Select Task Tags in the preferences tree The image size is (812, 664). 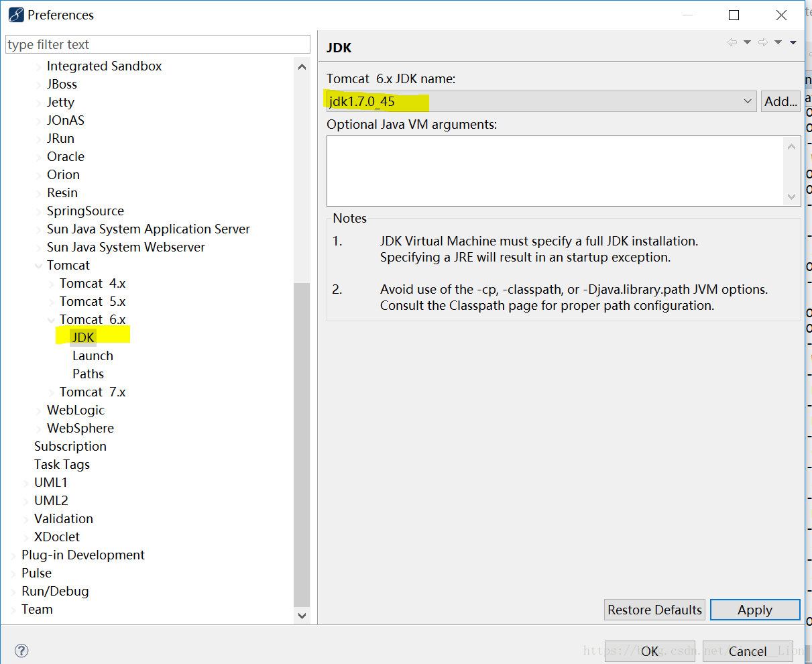[x=62, y=464]
